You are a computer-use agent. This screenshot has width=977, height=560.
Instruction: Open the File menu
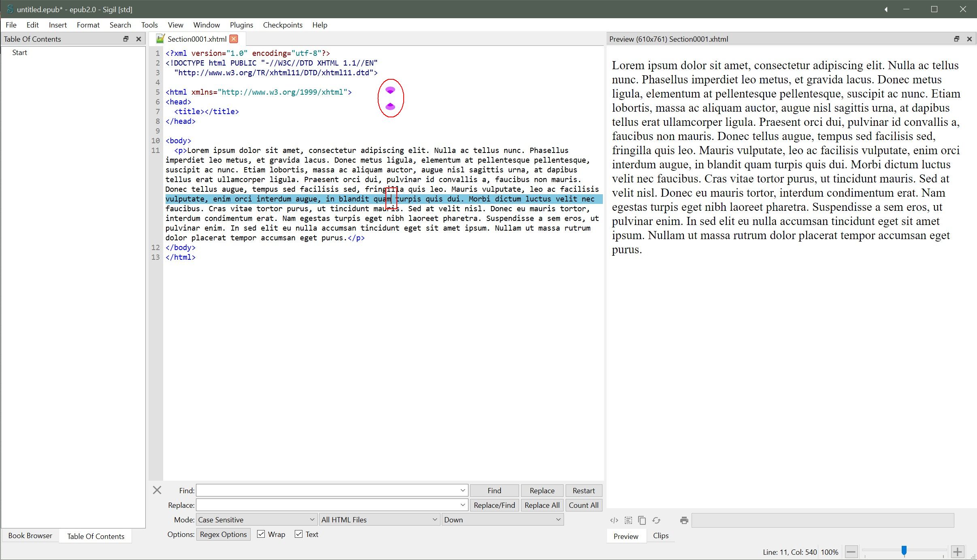coord(11,25)
